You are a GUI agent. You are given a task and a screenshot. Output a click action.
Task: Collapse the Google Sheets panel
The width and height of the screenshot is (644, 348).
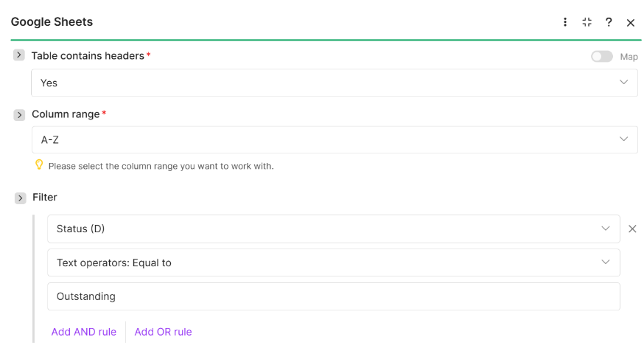[x=587, y=22]
